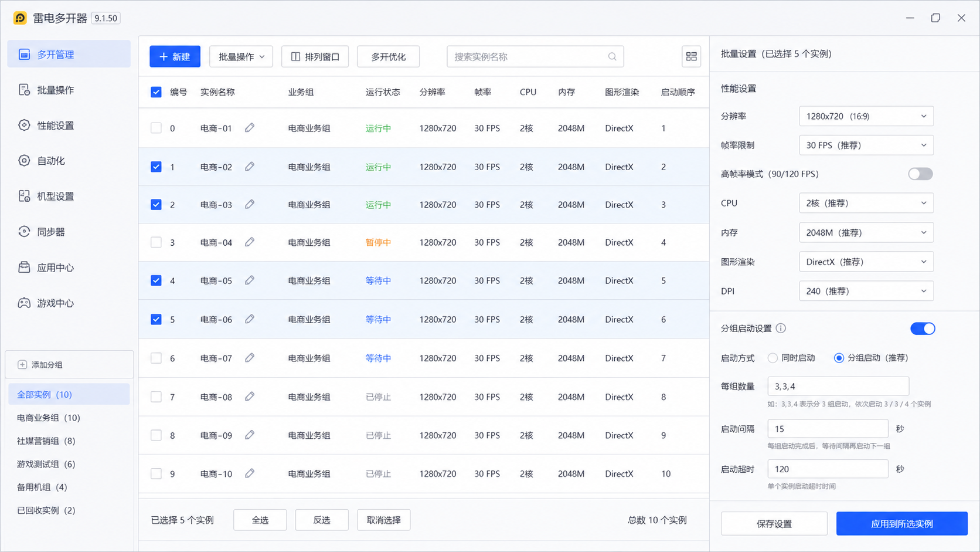Viewport: 980px width, 552px height.
Task: Open 机型设置 in sidebar
Action: pyautogui.click(x=69, y=197)
